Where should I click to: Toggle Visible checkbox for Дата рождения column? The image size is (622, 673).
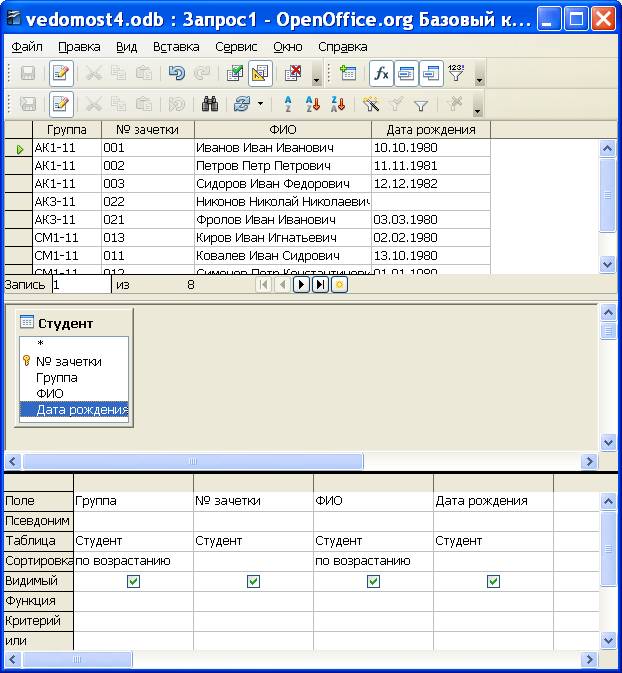tap(493, 581)
